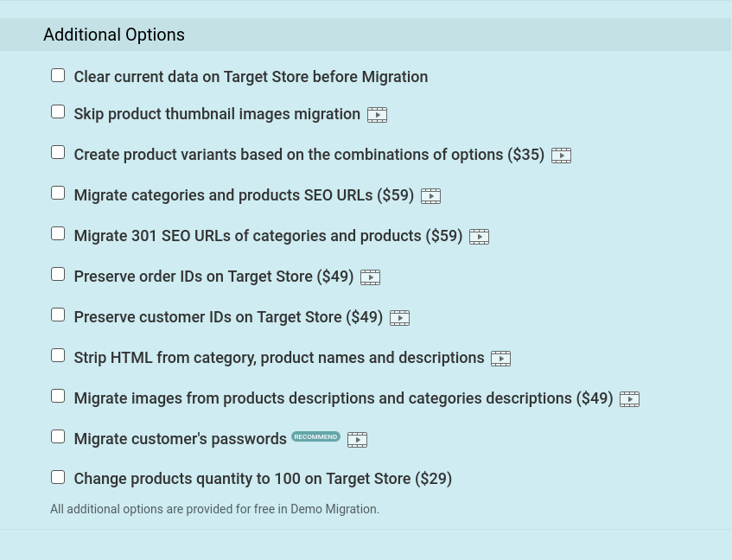The width and height of the screenshot is (732, 560).
Task: Tick Create product variants checkbox
Action: click(58, 153)
